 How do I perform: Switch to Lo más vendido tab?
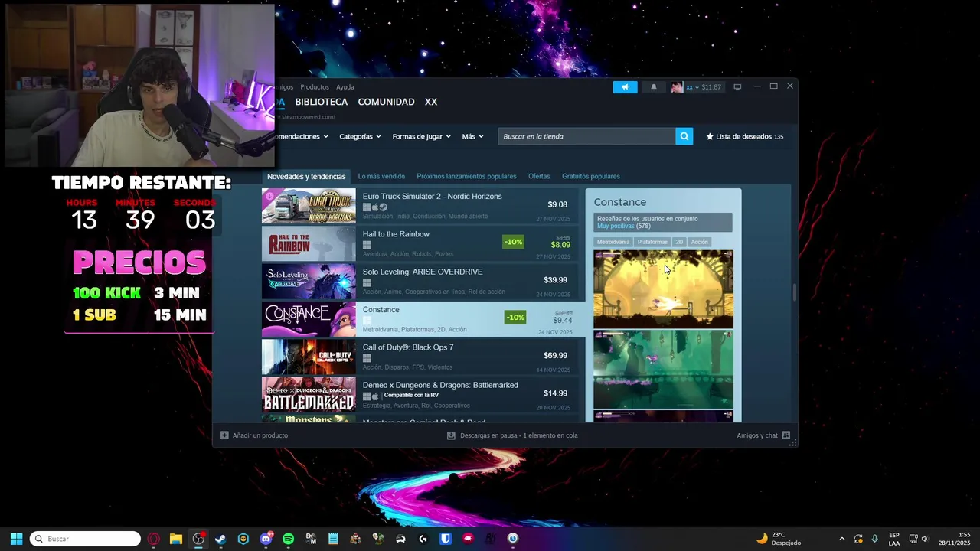click(x=381, y=177)
